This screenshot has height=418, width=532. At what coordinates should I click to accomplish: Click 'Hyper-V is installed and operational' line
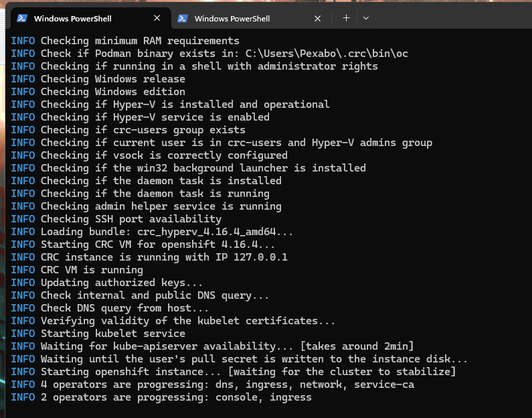[170, 104]
